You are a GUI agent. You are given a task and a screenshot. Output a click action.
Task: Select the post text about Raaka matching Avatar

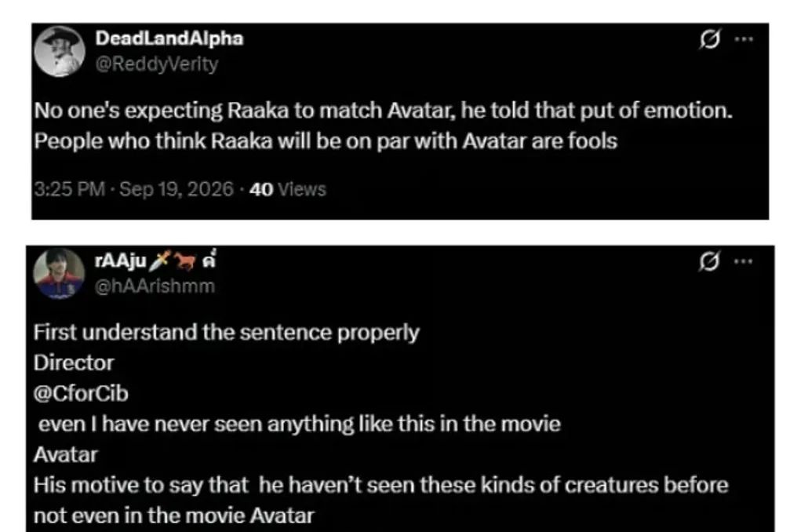[x=384, y=126]
